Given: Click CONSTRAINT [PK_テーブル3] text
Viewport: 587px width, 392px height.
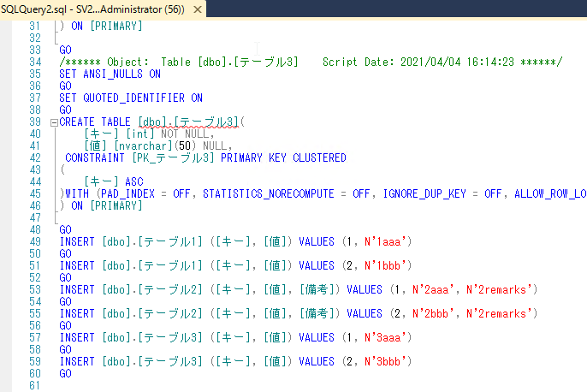Looking at the screenshot, I should [140, 157].
